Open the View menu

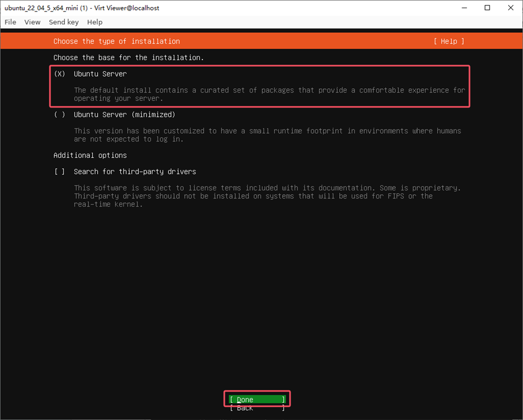tap(32, 22)
